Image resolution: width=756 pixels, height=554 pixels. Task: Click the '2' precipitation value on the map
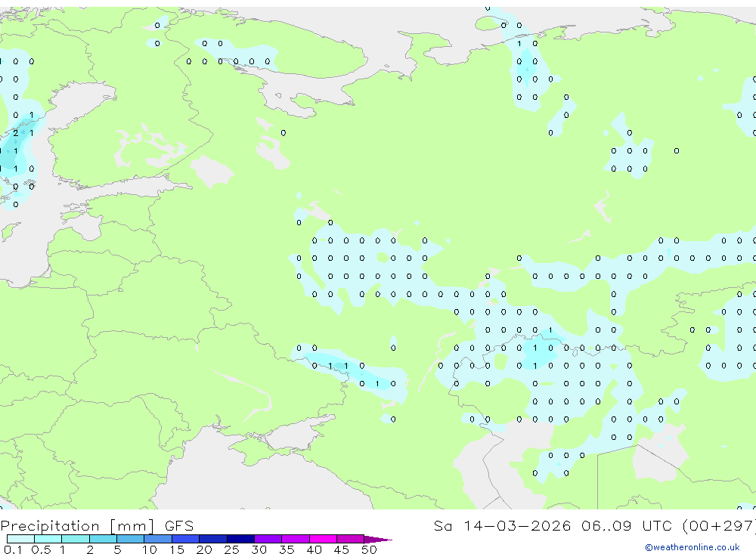pyautogui.click(x=16, y=133)
